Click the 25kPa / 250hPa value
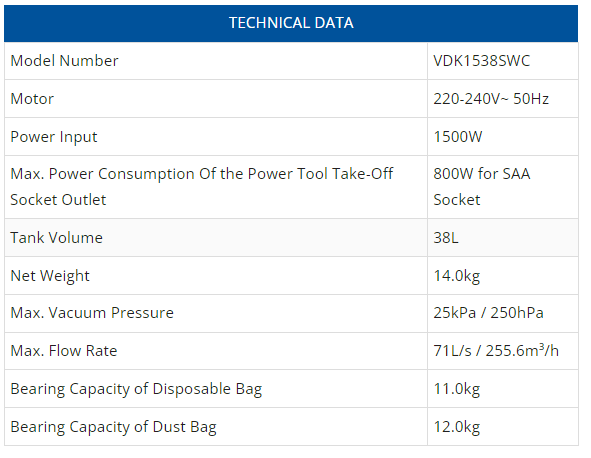The height and width of the screenshot is (458, 591). (488, 313)
